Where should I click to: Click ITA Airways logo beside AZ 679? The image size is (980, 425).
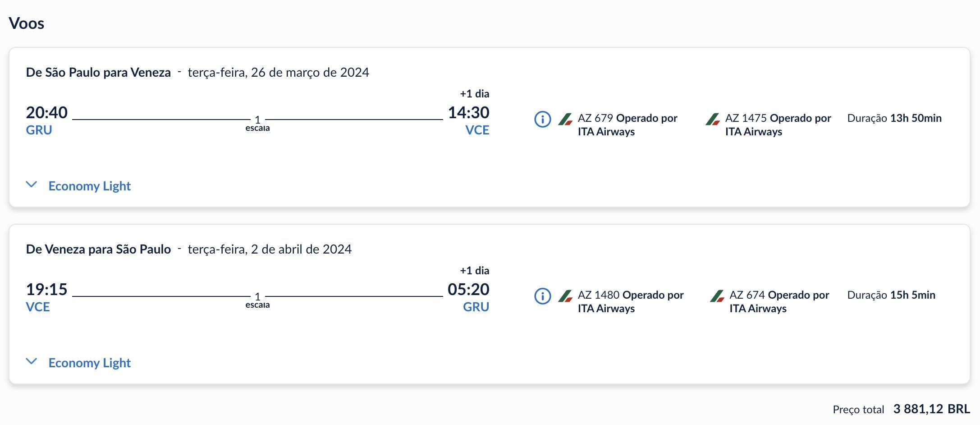[x=565, y=119]
